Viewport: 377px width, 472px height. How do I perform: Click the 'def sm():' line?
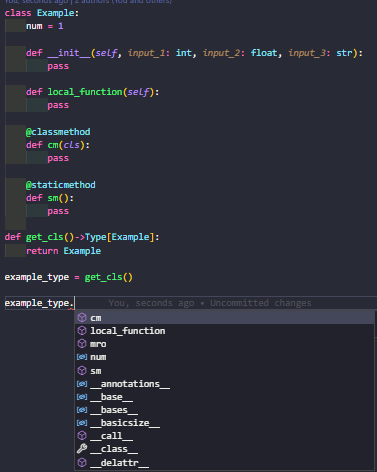(50, 198)
